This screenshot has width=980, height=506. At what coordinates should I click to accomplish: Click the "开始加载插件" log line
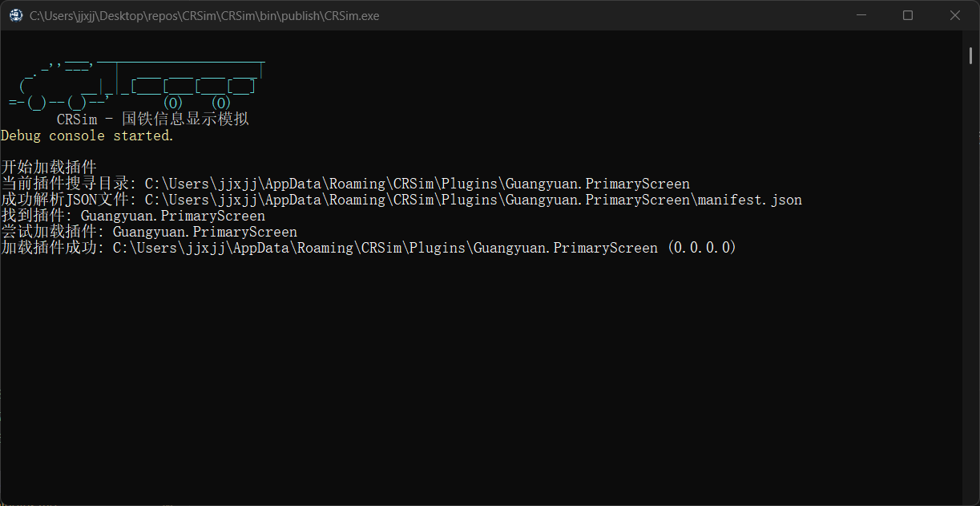point(49,168)
